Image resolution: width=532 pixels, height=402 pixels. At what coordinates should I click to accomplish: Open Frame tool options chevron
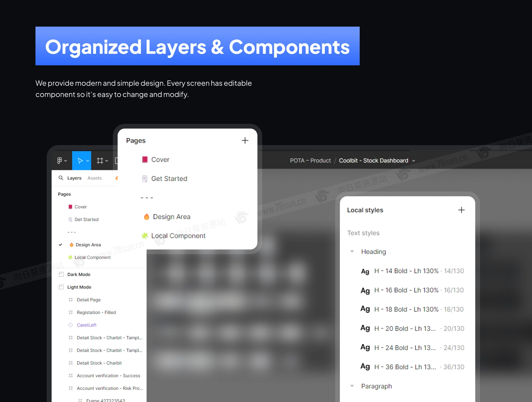107,161
